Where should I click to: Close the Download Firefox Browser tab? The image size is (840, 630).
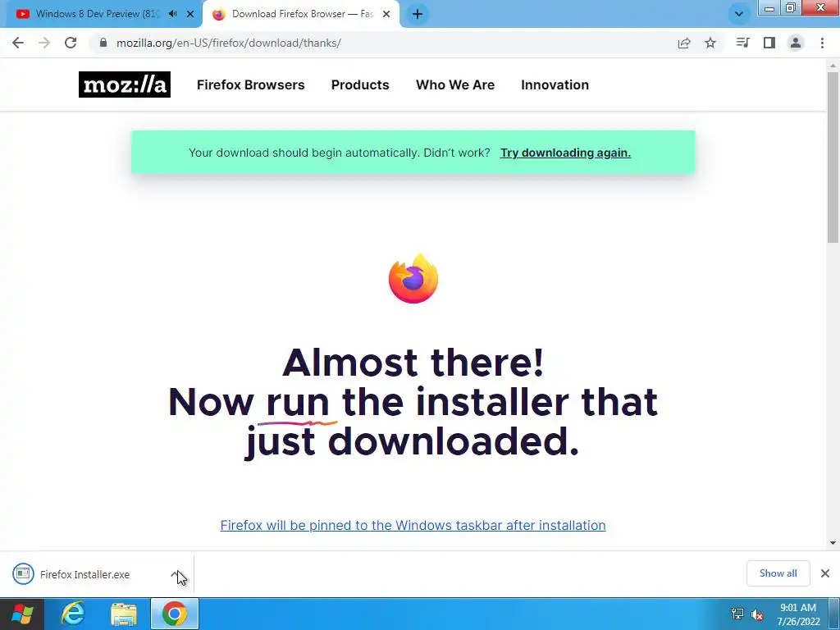click(x=386, y=14)
